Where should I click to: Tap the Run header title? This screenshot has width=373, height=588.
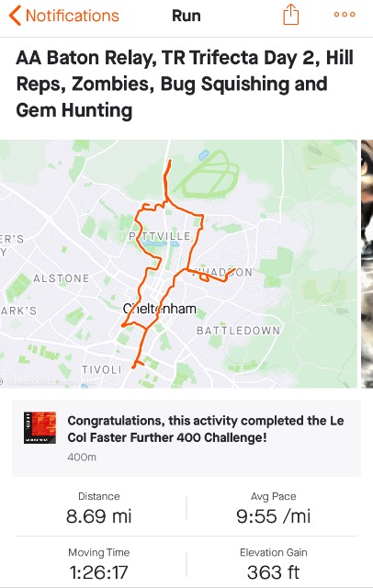pos(186,16)
